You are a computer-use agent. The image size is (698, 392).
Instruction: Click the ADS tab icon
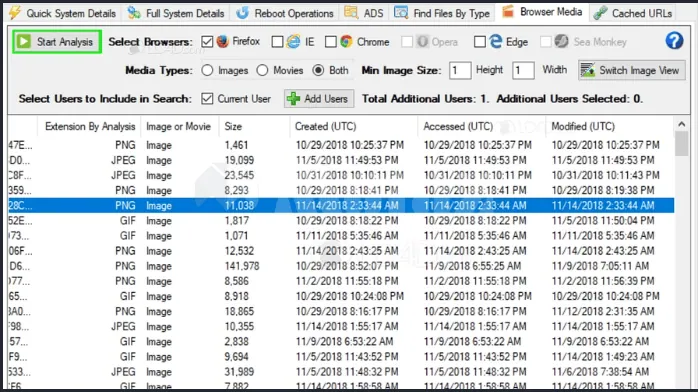click(x=351, y=12)
